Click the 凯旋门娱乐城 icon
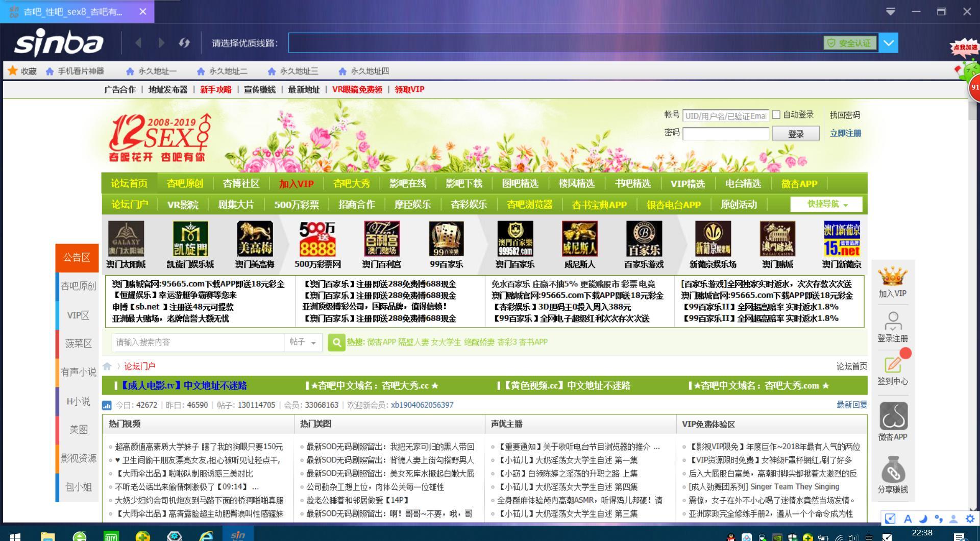 [190, 239]
